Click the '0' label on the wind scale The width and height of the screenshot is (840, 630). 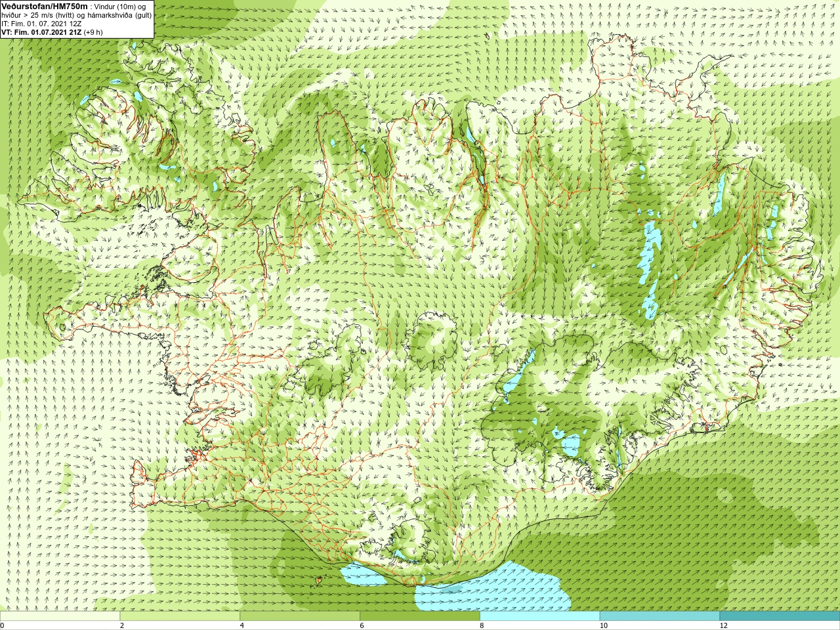coord(3,625)
